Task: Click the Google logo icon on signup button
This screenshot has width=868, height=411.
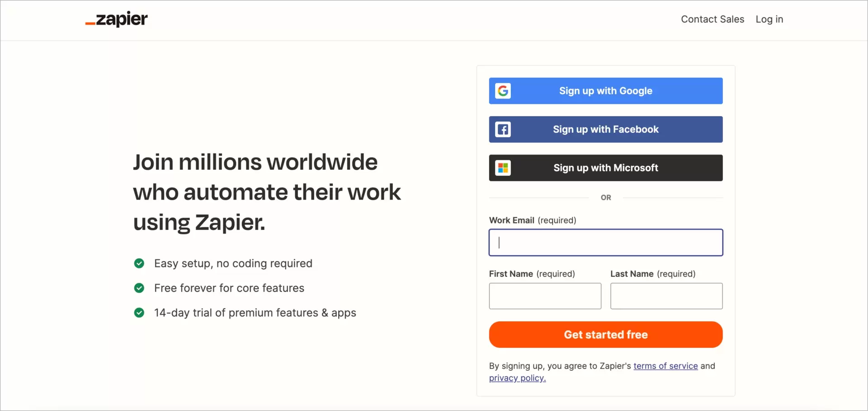Action: point(503,90)
